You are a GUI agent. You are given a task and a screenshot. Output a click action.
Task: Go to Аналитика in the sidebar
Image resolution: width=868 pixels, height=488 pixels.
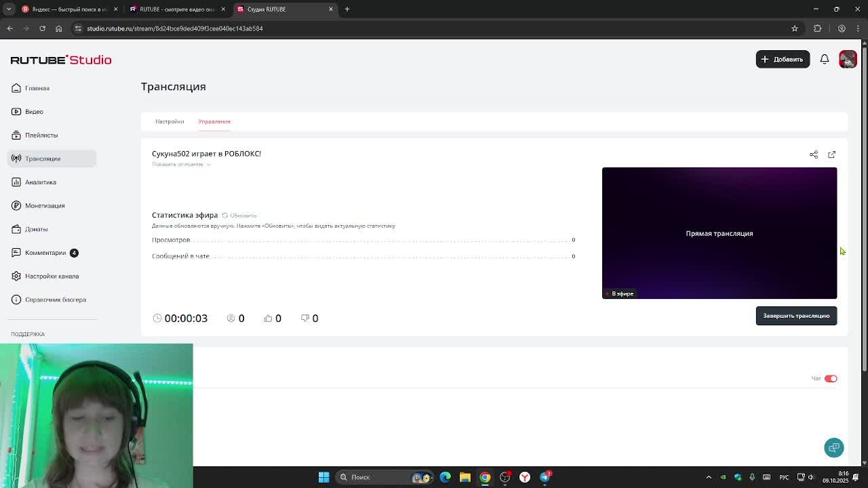(x=52, y=182)
